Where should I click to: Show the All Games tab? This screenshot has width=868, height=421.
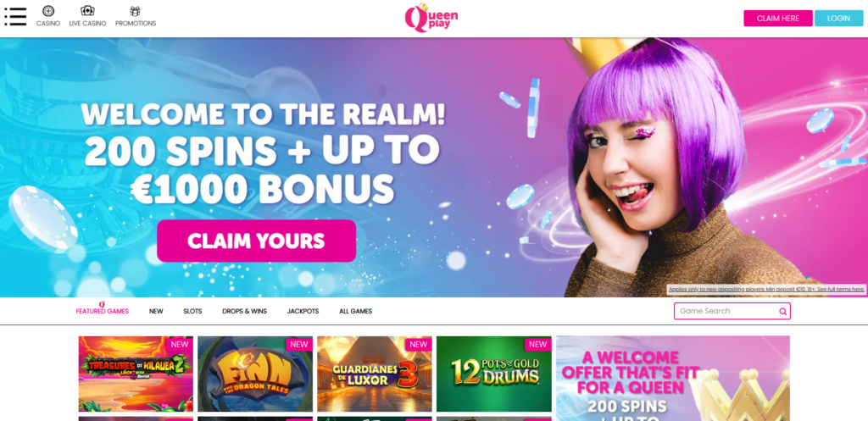[x=355, y=312]
